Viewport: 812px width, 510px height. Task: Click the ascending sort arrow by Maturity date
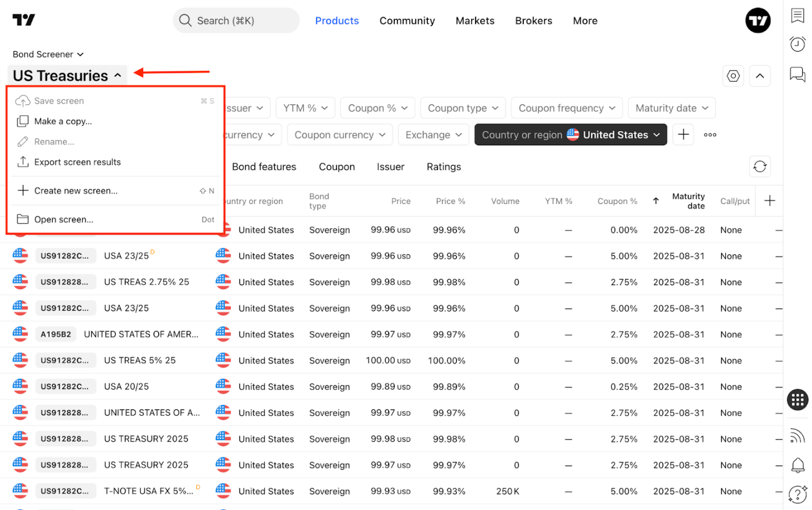[656, 200]
